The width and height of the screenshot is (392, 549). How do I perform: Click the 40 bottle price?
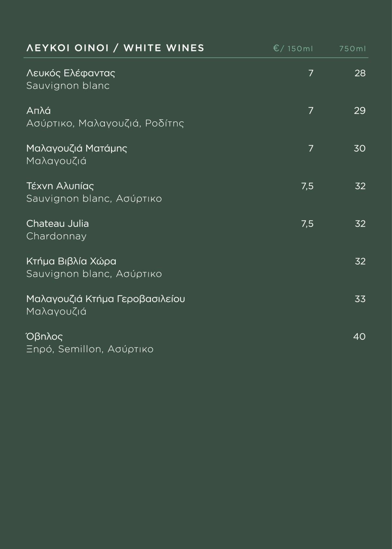[x=359, y=336]
